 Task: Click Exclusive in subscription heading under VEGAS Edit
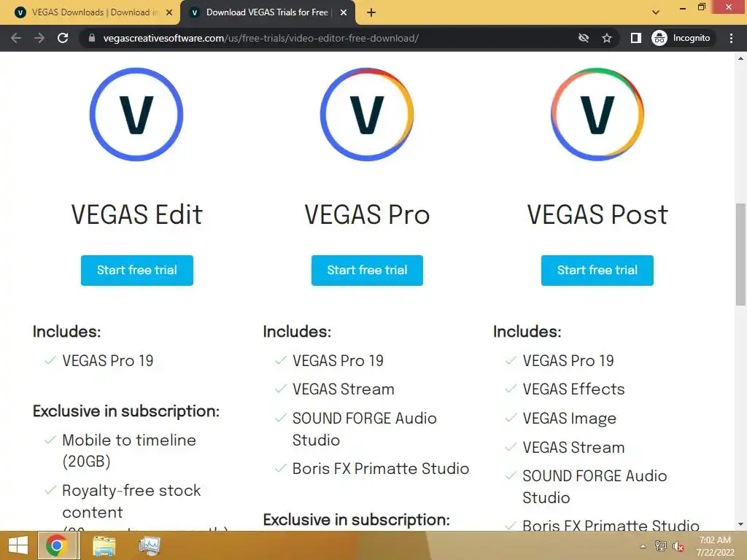pyautogui.click(x=126, y=411)
